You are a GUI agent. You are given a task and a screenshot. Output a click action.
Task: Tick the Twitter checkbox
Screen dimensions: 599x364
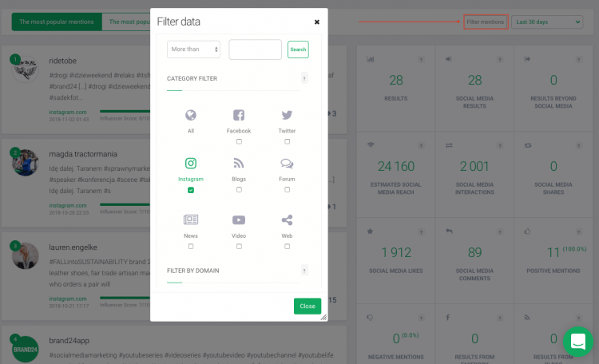point(287,141)
